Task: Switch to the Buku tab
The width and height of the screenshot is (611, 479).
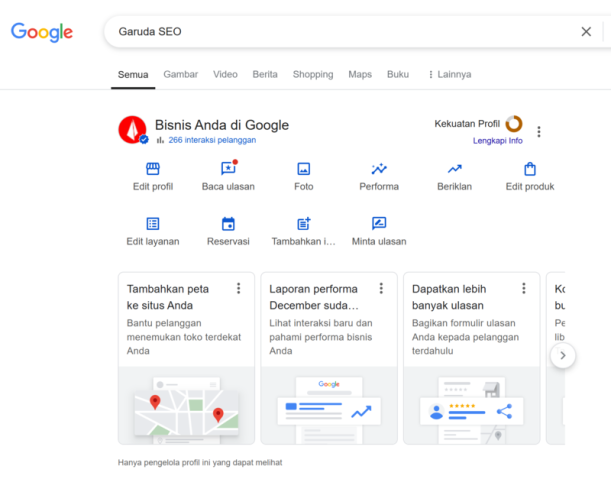Action: pyautogui.click(x=398, y=74)
